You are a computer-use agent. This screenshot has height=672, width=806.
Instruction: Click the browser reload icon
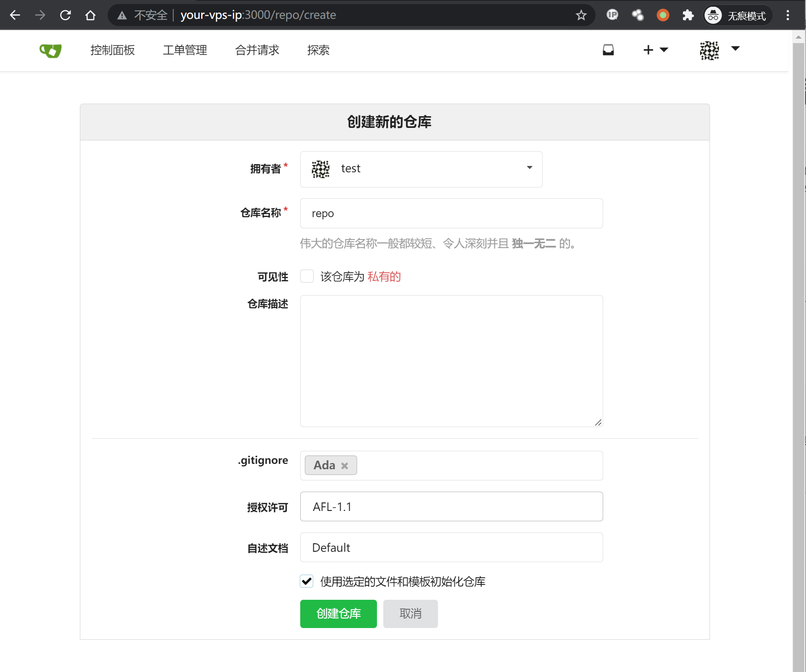66,15
